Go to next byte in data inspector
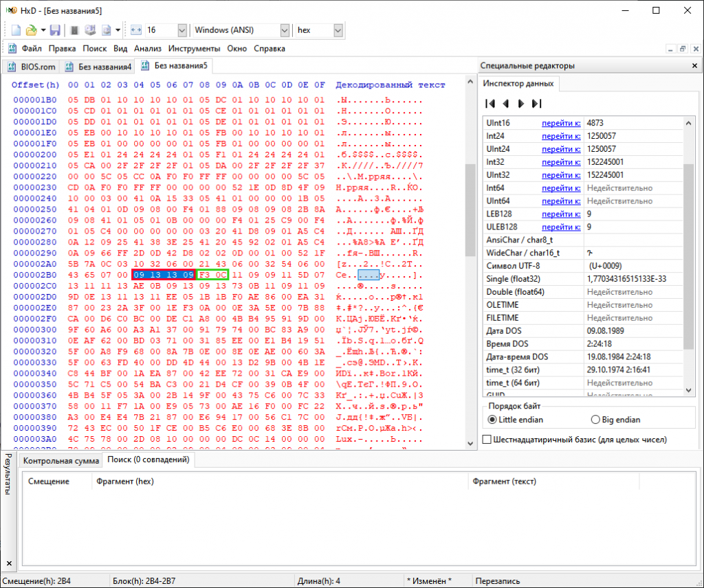The width and height of the screenshot is (704, 588). [521, 104]
